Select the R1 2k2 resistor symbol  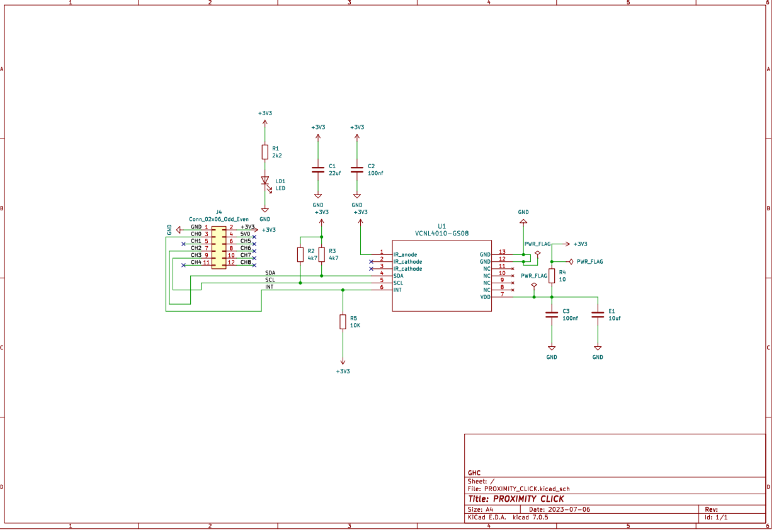[265, 152]
